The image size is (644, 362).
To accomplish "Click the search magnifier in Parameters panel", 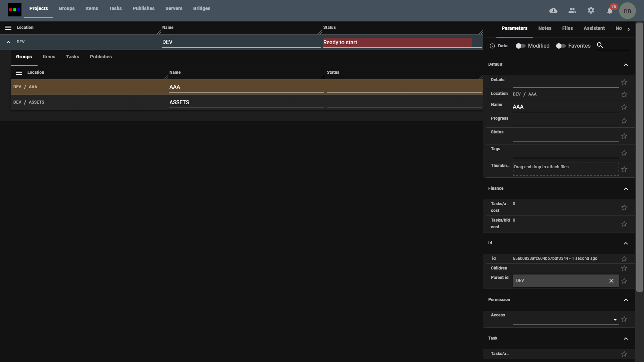I will 600,45.
